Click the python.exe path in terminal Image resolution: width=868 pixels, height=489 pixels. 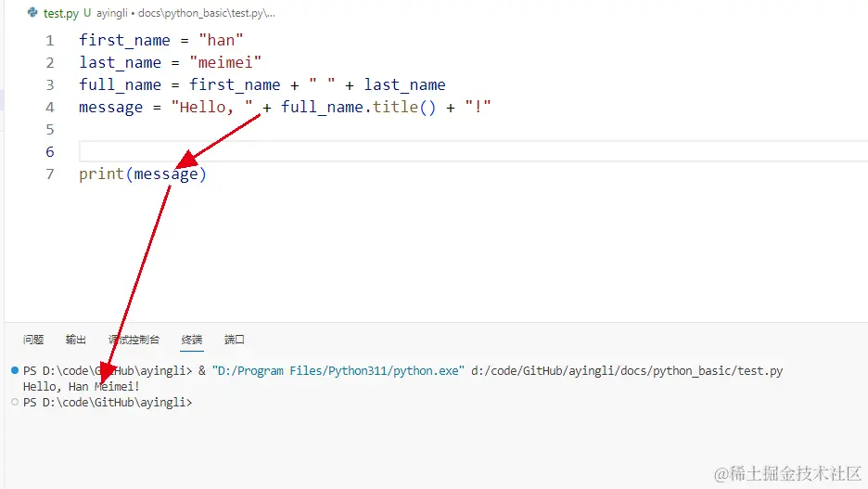tap(338, 370)
